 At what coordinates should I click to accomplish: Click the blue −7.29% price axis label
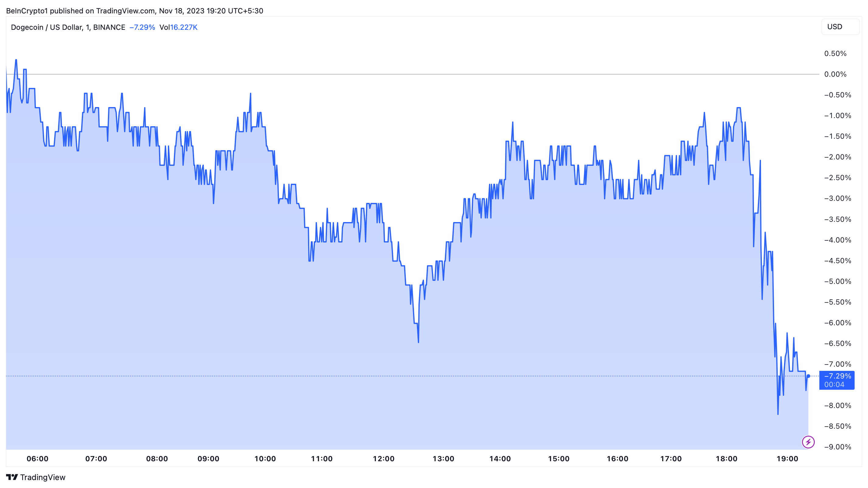(837, 376)
